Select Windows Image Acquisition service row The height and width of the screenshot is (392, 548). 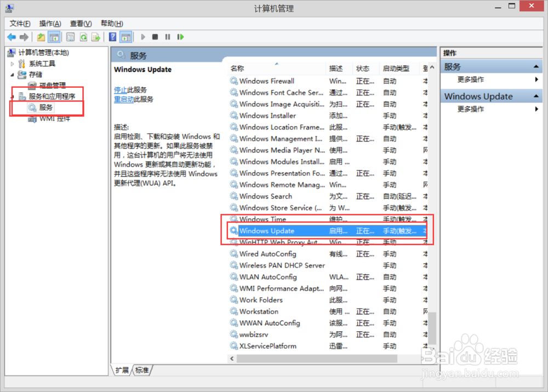[x=328, y=104]
